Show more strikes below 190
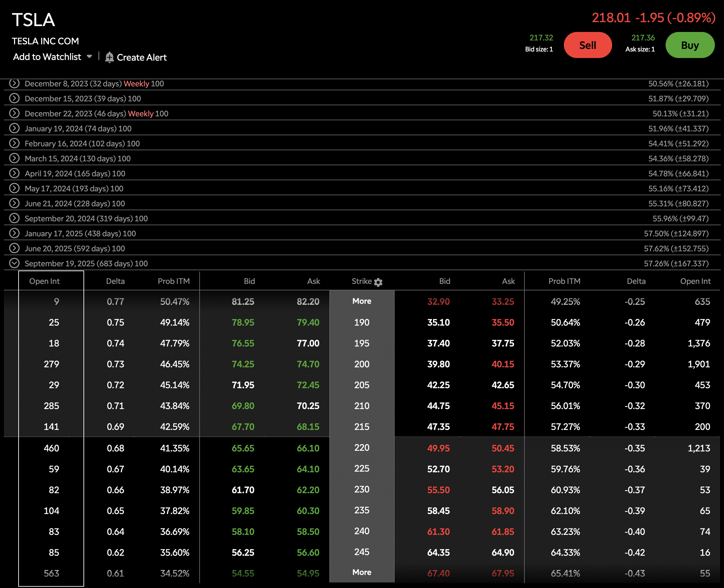The height and width of the screenshot is (588, 724). (x=362, y=301)
